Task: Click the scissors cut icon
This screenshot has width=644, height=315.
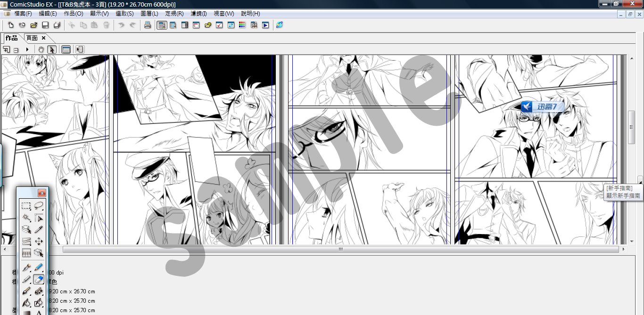Action: tap(72, 25)
